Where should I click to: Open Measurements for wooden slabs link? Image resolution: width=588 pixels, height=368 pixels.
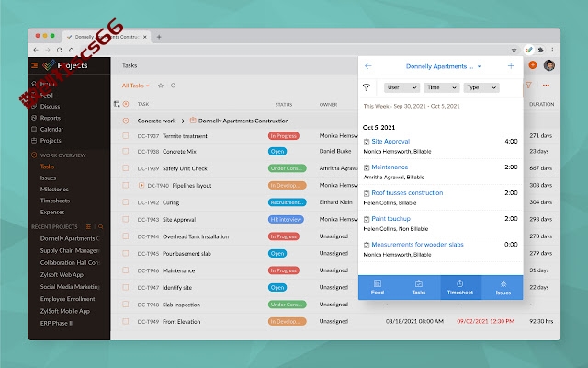417,245
